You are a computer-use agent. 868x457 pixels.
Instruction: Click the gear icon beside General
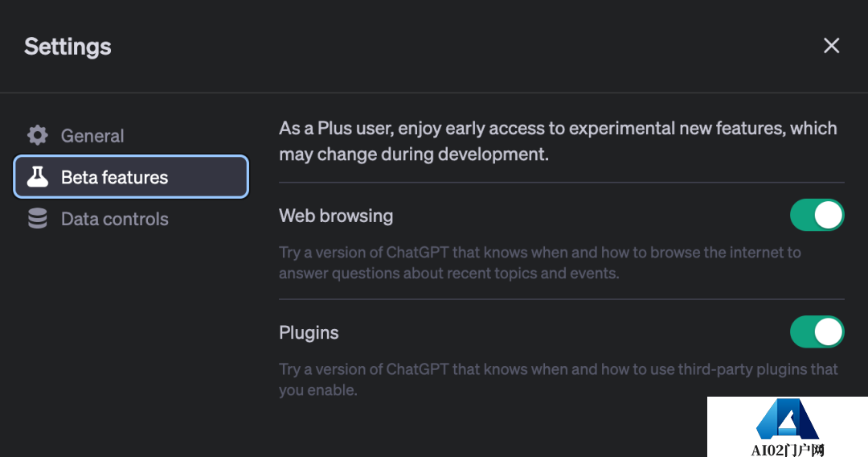pos(37,135)
